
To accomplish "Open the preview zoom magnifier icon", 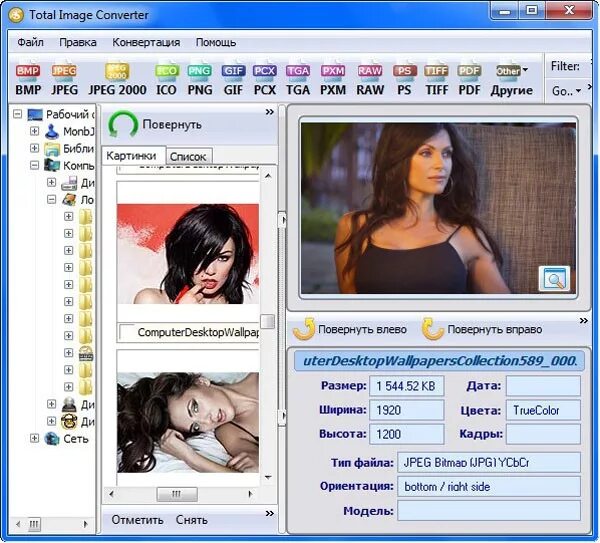I will 554,278.
